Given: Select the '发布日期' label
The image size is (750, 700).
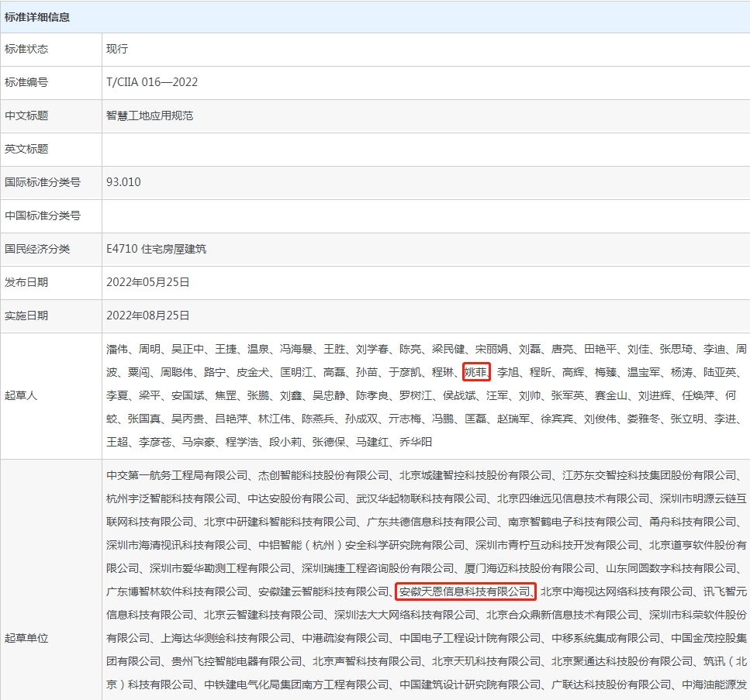Looking at the screenshot, I should pos(26,283).
